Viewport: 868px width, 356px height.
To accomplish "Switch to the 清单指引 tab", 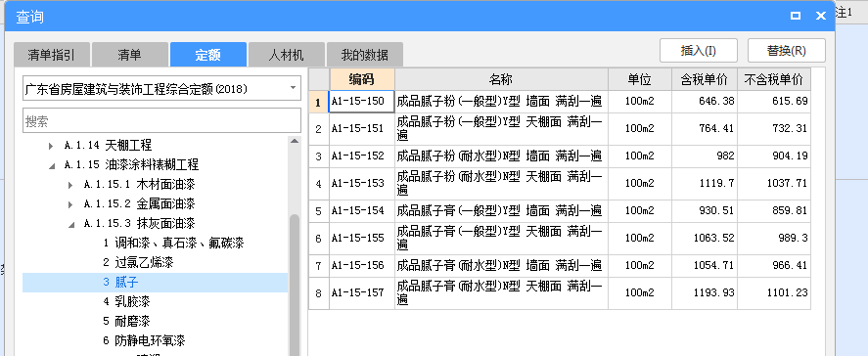I will pos(52,54).
